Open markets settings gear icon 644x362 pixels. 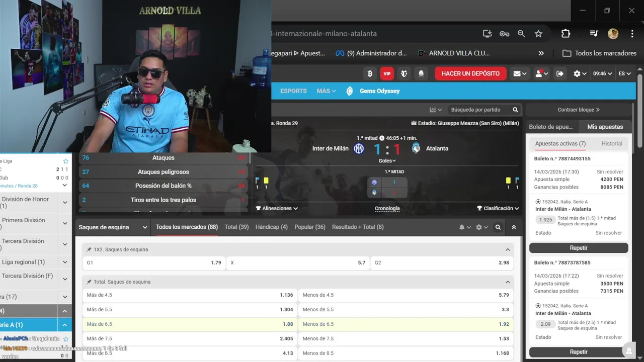[479, 227]
